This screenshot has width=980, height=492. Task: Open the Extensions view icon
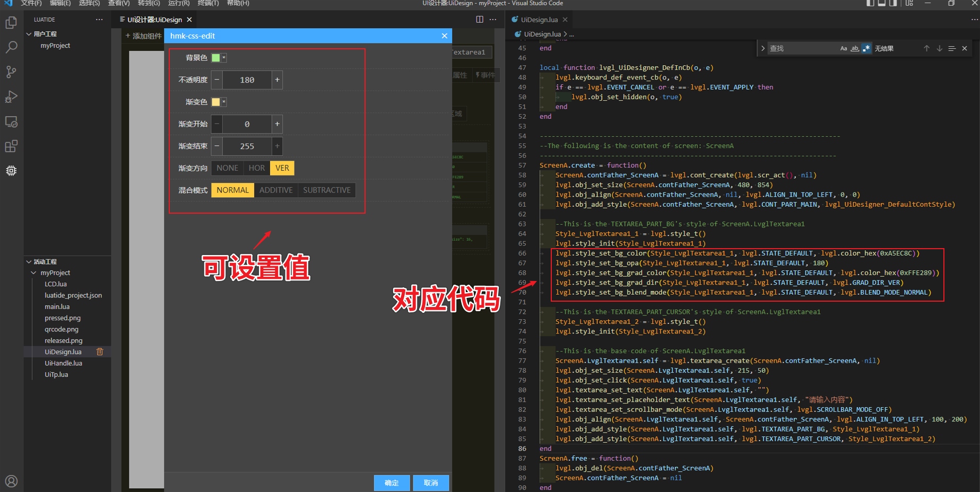11,146
